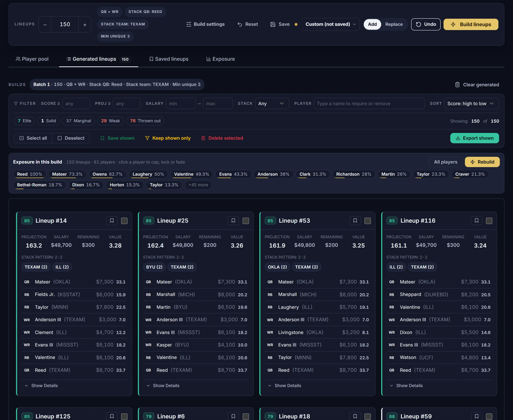
Task: Open the Stack 'Any' dropdown
Action: (272, 104)
